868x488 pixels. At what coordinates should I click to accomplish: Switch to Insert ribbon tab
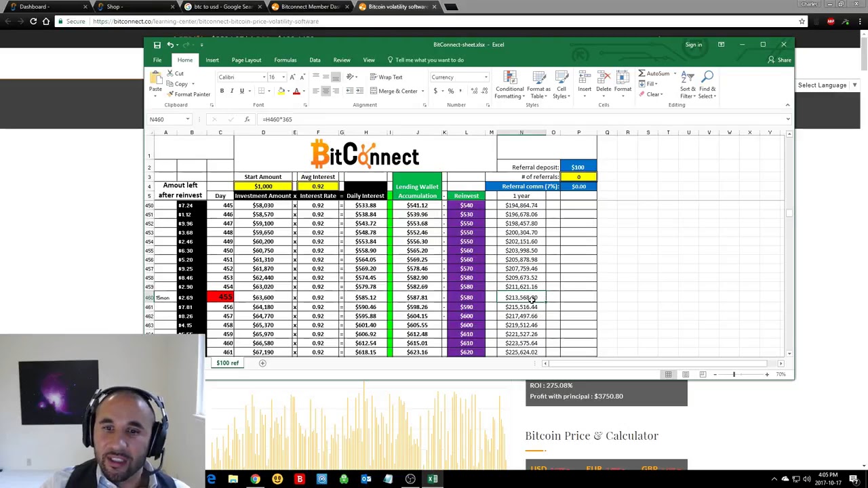pyautogui.click(x=212, y=60)
